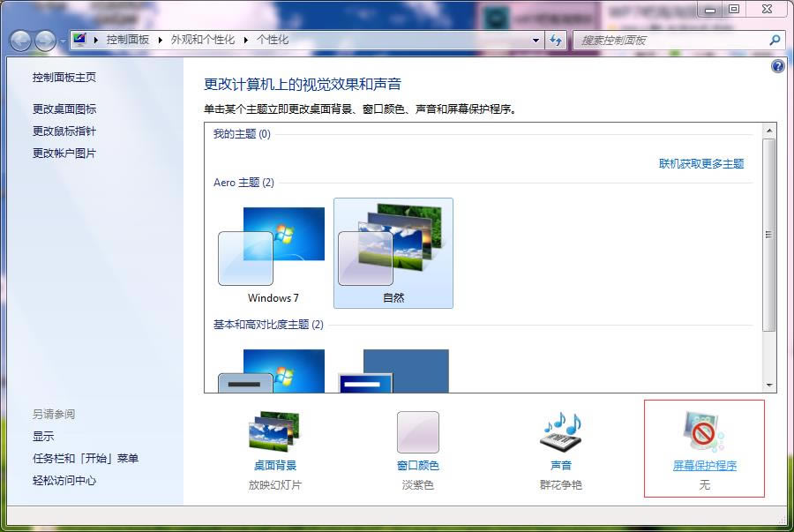Click the search magnifier icon
The height and width of the screenshot is (532, 794).
tap(773, 41)
